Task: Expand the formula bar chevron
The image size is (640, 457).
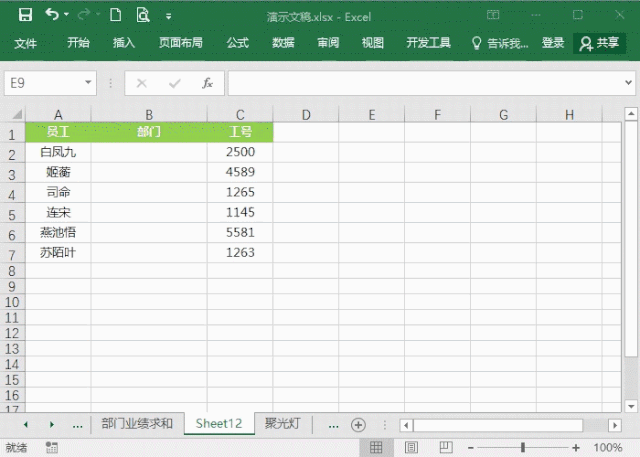Action: (629, 83)
